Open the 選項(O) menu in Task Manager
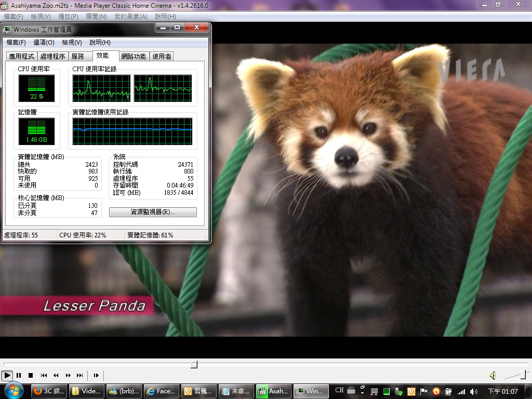 coord(44,43)
